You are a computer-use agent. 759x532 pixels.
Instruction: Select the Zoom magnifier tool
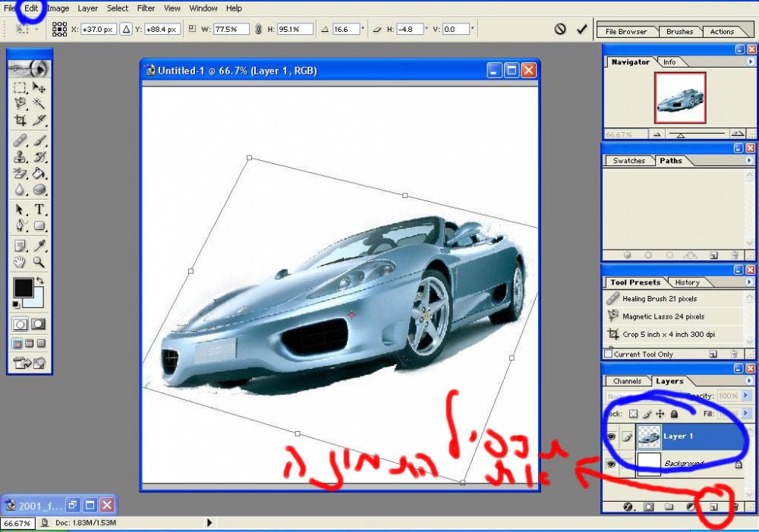(39, 263)
